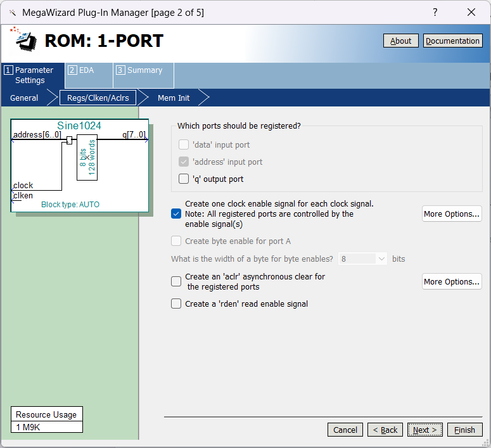This screenshot has width=491, height=448.
Task: Switch to Parameter Settings tab
Action: point(33,75)
